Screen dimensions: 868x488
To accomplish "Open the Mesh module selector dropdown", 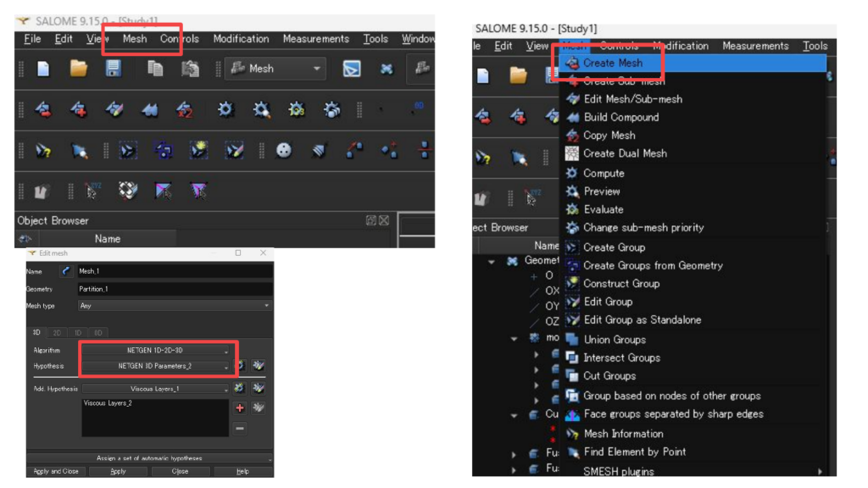I will [275, 69].
